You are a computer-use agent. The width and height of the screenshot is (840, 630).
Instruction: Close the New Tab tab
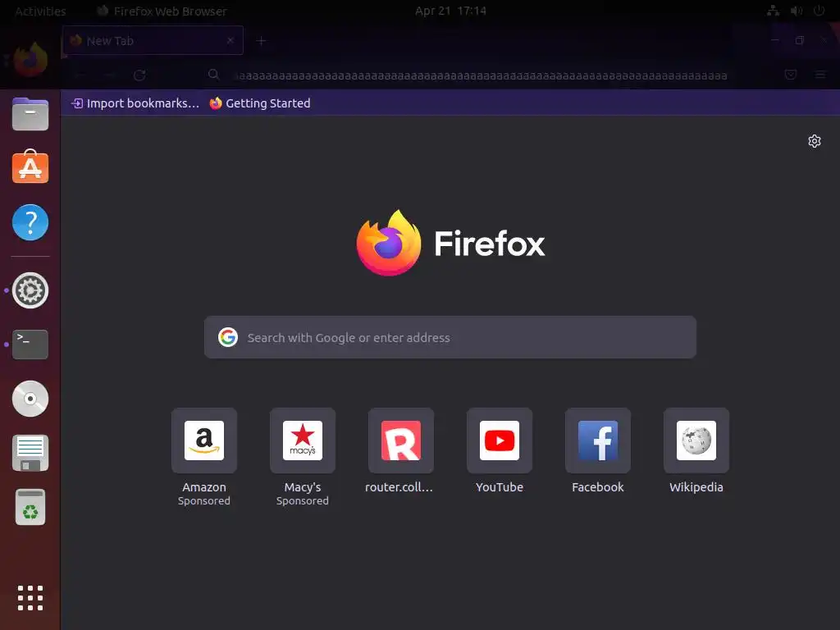point(231,40)
